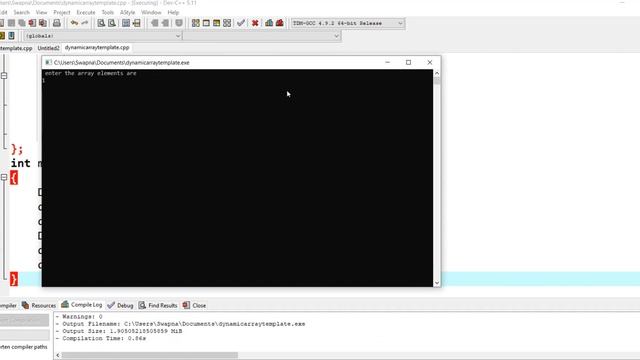Screen dimensions: 640x360
Task: Maximize the dynamicarraytemplate.exe console window
Action: point(408,62)
